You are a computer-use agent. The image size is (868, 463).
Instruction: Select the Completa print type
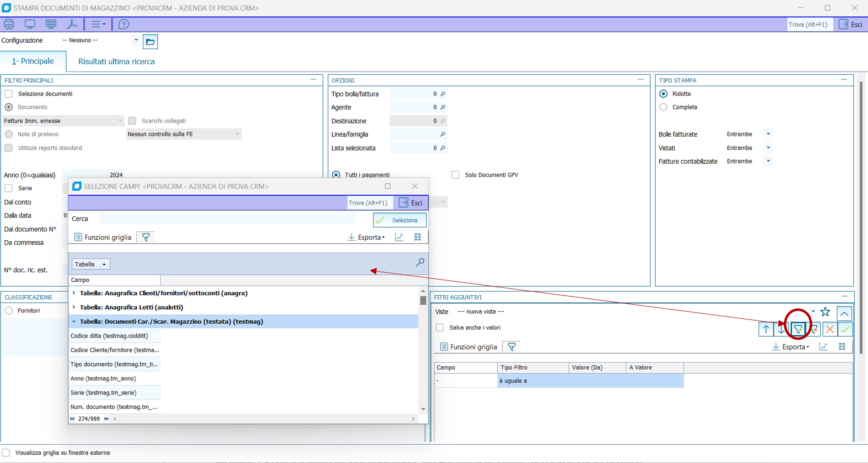click(663, 107)
